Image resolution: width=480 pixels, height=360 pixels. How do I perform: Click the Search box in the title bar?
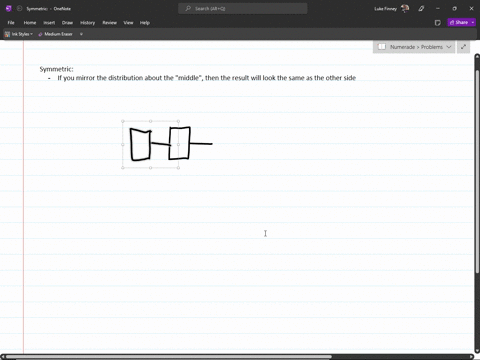[x=243, y=8]
